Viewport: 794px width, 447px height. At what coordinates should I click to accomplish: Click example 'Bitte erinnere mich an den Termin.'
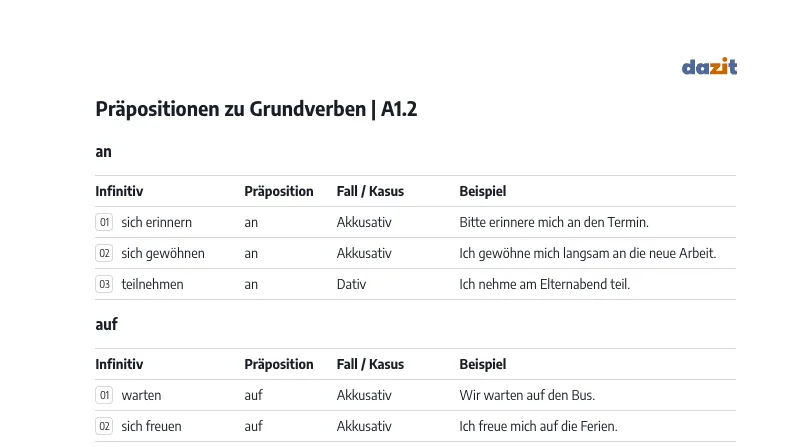point(554,222)
